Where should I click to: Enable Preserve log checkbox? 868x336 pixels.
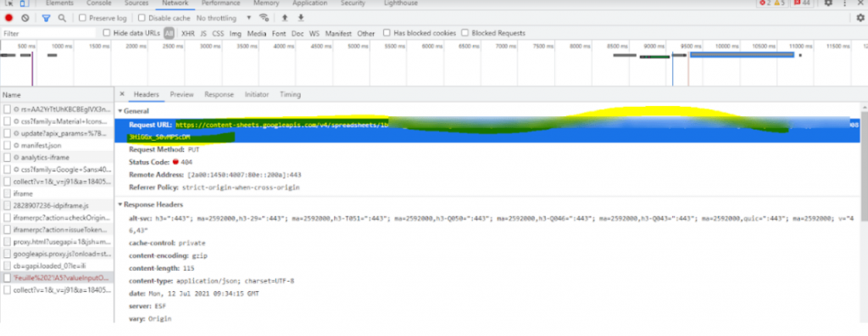click(82, 18)
